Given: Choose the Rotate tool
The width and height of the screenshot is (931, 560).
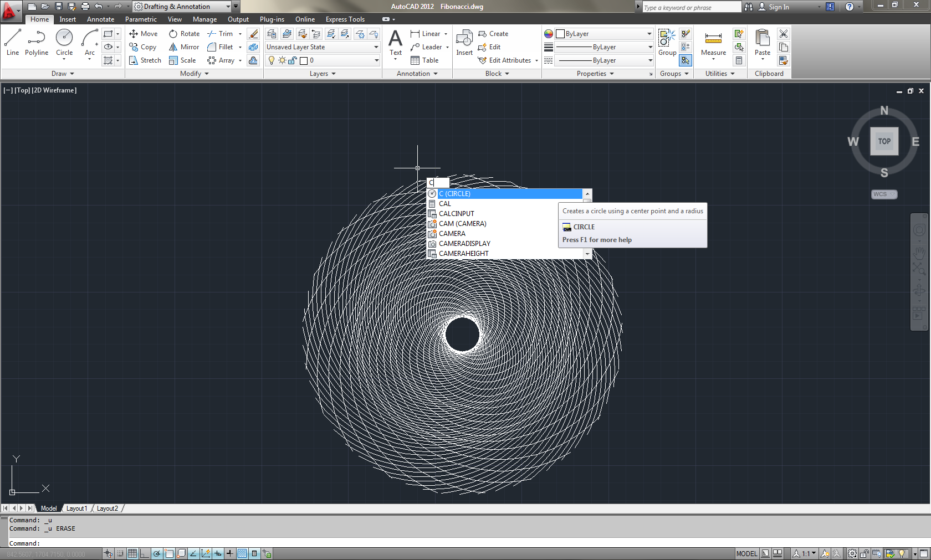Looking at the screenshot, I should [185, 34].
